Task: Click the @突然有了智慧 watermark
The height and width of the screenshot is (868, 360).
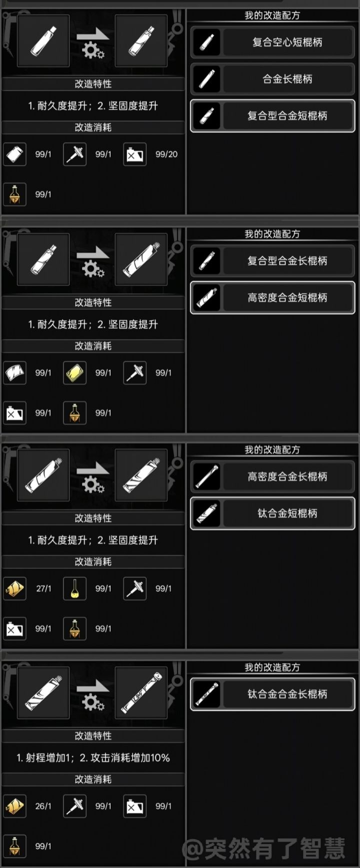Action: pyautogui.click(x=263, y=849)
